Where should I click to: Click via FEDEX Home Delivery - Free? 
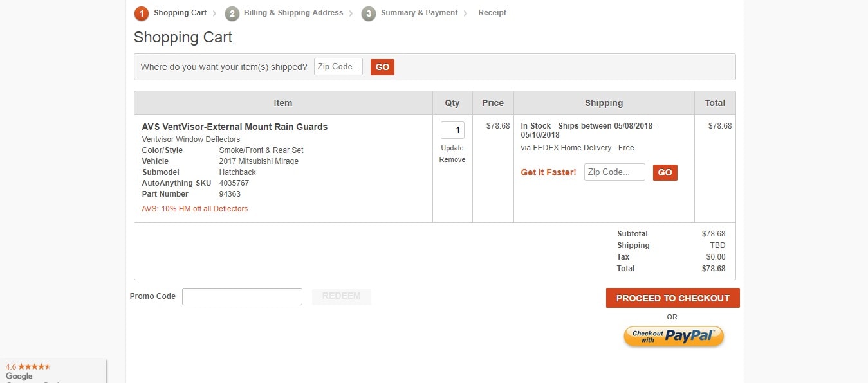tap(578, 148)
